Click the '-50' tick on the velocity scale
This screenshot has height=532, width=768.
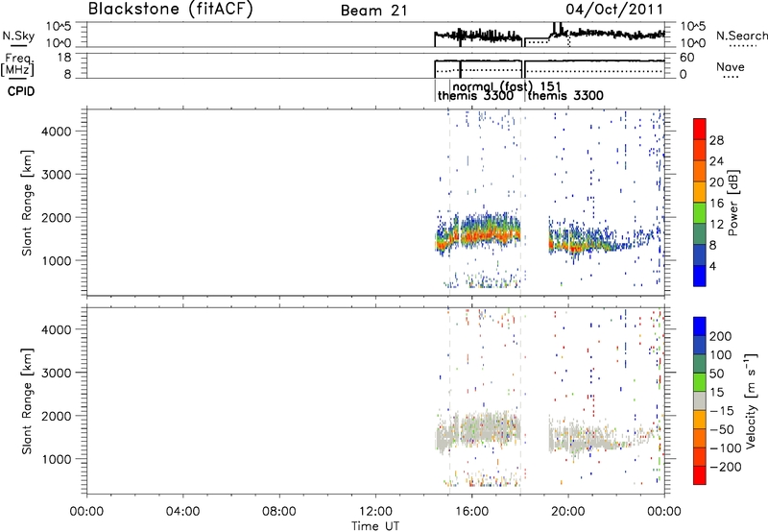click(723, 429)
